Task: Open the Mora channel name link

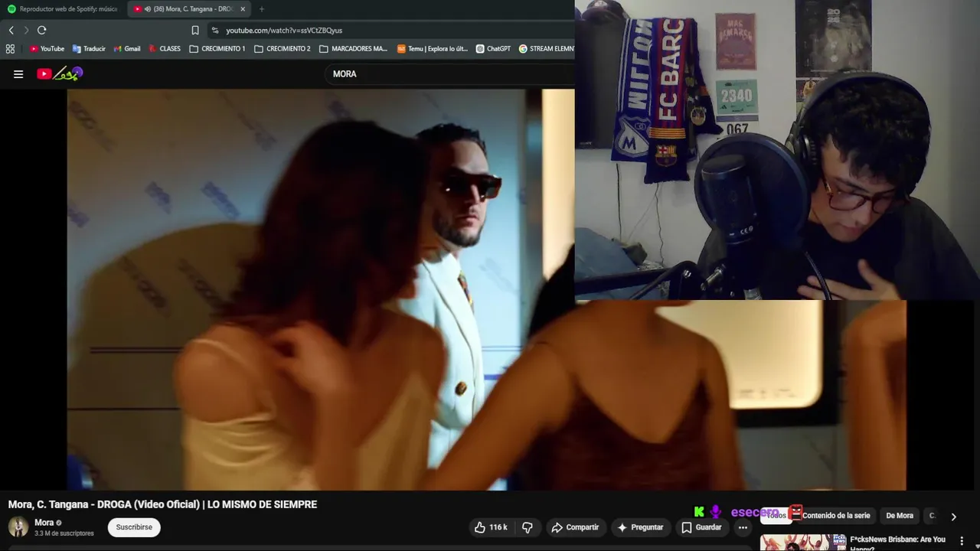Action: [x=44, y=523]
